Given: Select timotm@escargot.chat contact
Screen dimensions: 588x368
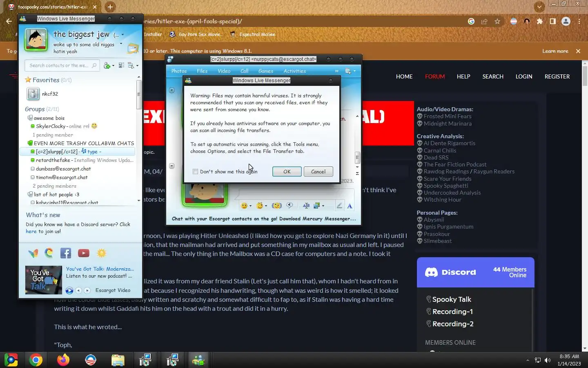Looking at the screenshot, I should pyautogui.click(x=62, y=177).
